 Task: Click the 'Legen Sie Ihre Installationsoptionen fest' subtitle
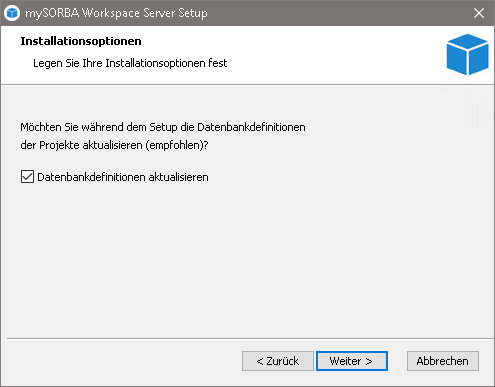pos(130,63)
